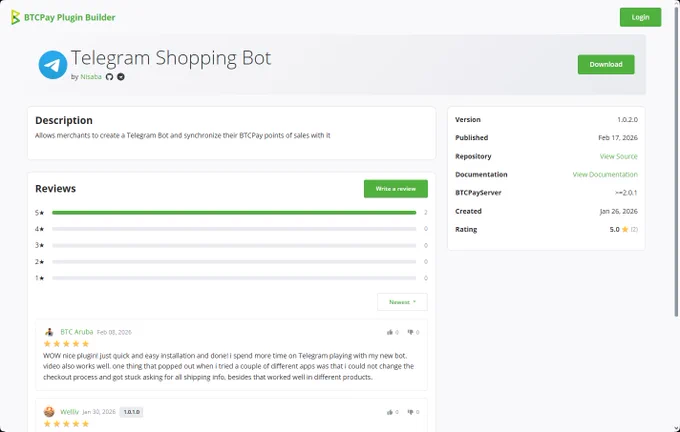Click the page vertical scrollbar

point(676,160)
